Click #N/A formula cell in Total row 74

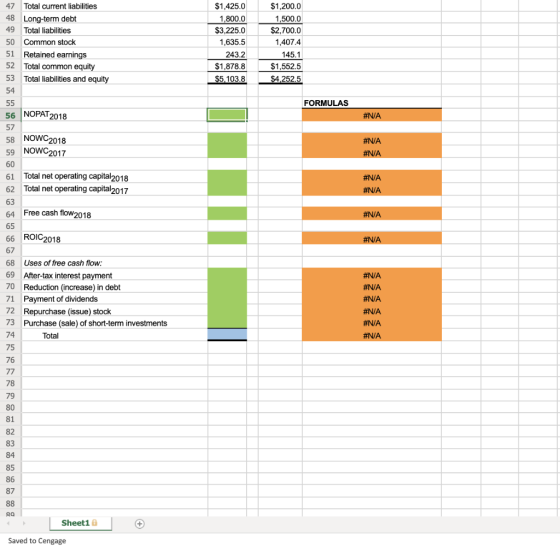371,335
